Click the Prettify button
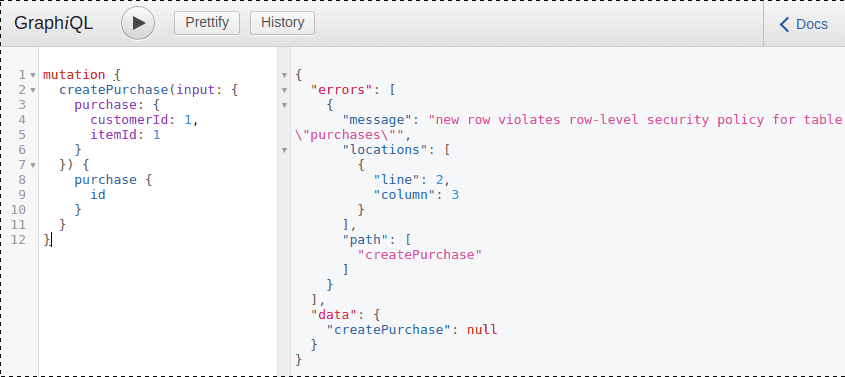 pyautogui.click(x=207, y=23)
